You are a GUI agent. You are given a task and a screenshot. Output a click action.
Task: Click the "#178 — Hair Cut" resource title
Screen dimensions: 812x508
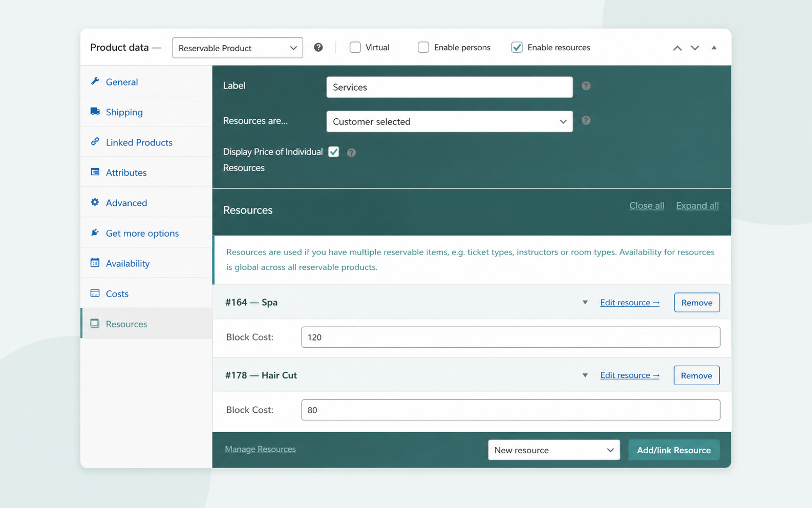pyautogui.click(x=261, y=375)
